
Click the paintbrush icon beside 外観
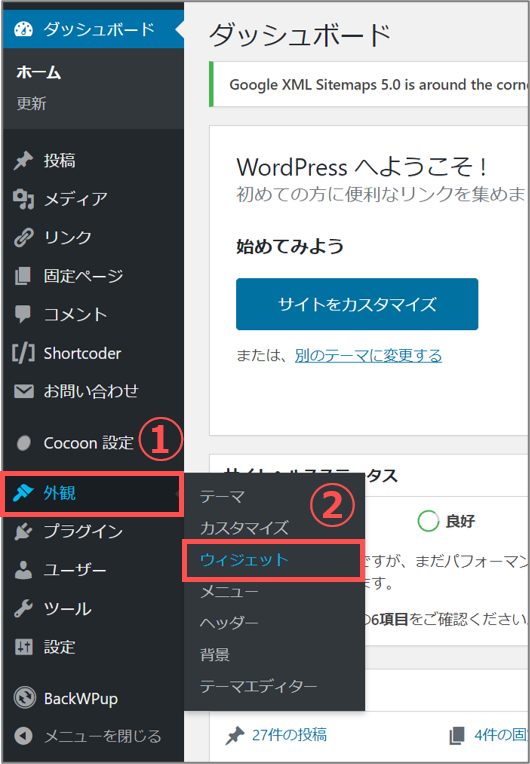pos(23,493)
